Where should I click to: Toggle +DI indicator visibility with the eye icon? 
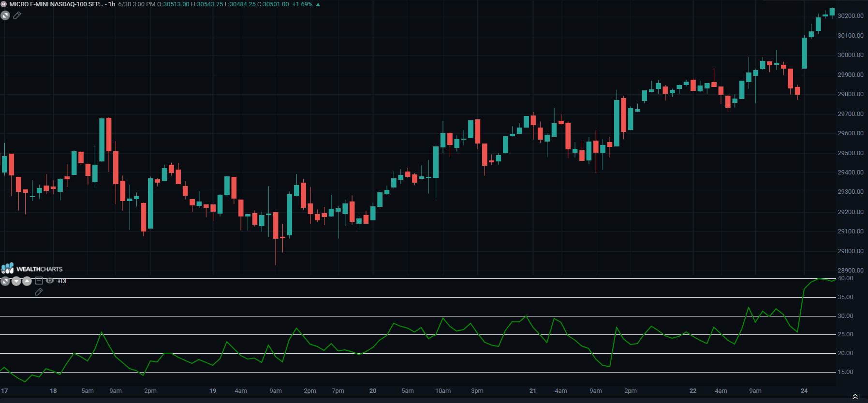click(50, 281)
